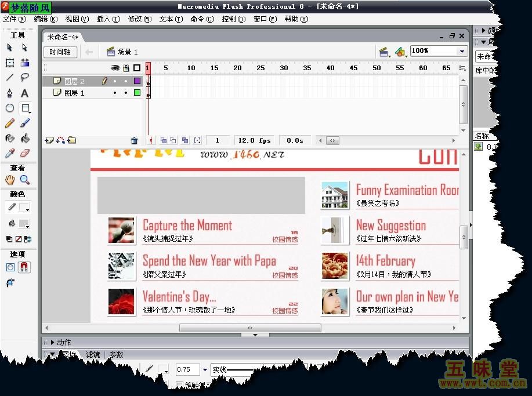Select the Text tool in the toolbox
This screenshot has height=396, width=532.
[x=25, y=93]
